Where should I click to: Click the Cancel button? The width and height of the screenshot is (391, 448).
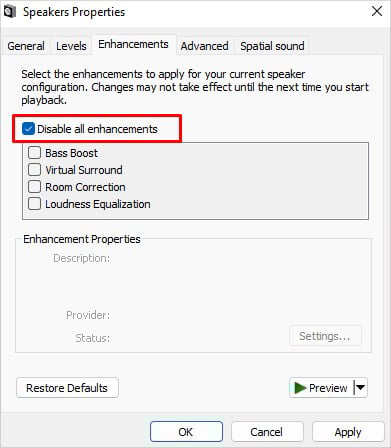267,432
